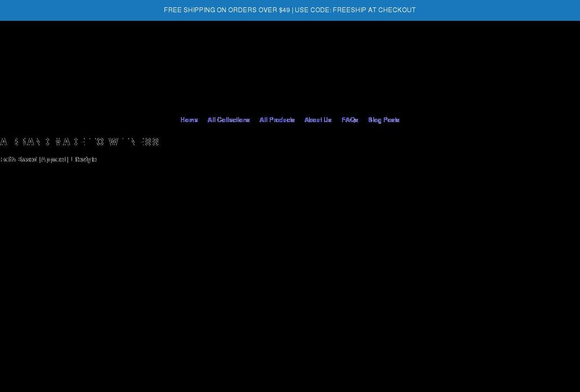
Task: Click the heading A BRAND MADE TO WITNESS
Action: [x=80, y=142]
